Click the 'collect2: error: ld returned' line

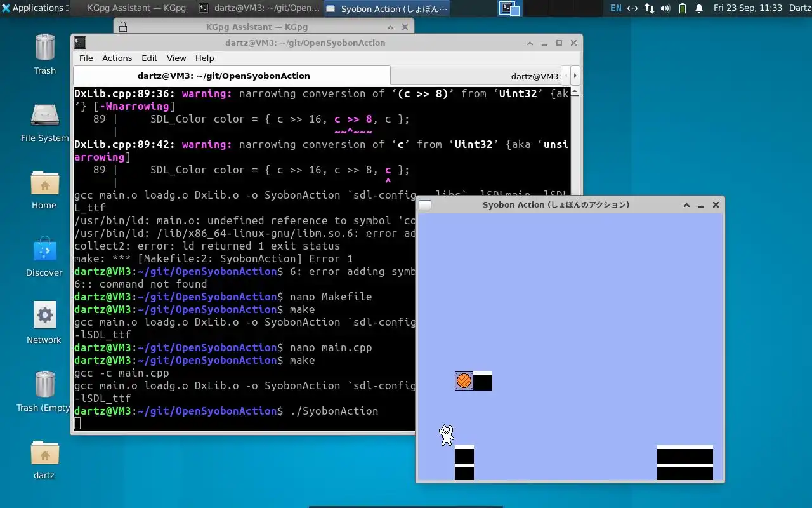point(207,246)
